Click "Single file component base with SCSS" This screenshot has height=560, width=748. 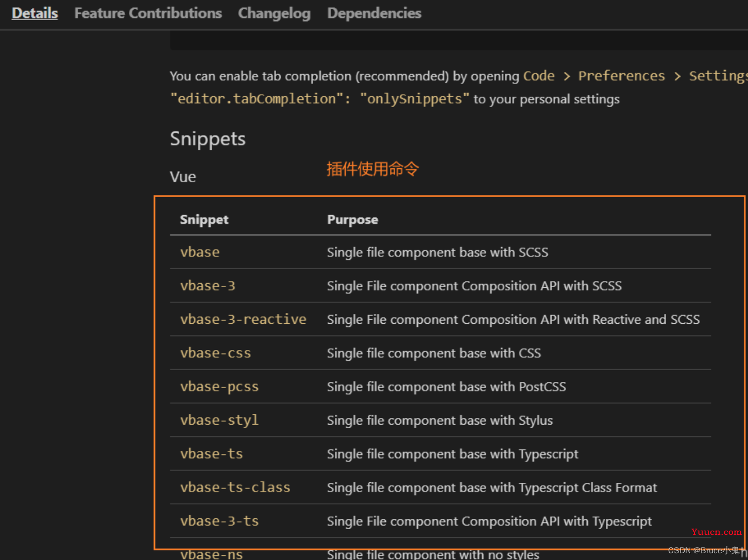point(437,252)
